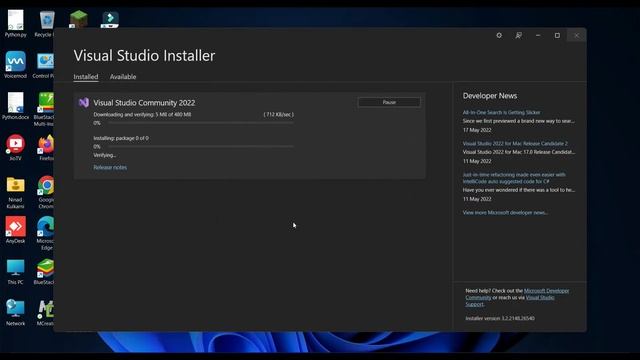View more Microsoft developer news link

click(x=505, y=213)
